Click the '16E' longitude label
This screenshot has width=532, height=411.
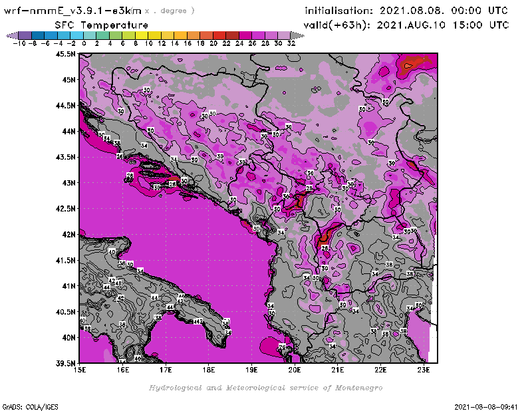pos(123,370)
